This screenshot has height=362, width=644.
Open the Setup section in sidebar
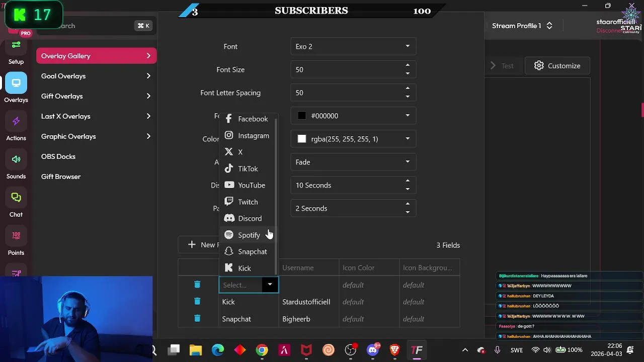[x=16, y=51]
